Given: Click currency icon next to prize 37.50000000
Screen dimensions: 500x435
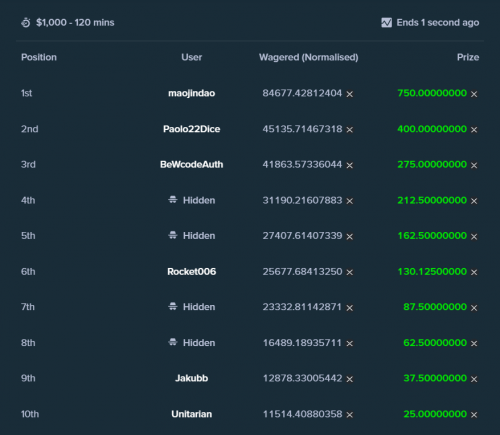Looking at the screenshot, I should [474, 379].
